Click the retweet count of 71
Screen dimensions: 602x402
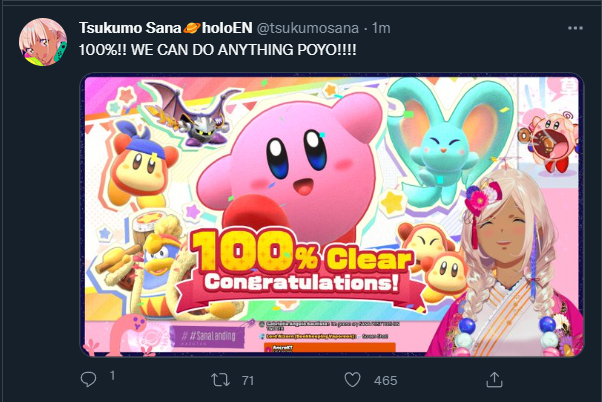click(248, 380)
